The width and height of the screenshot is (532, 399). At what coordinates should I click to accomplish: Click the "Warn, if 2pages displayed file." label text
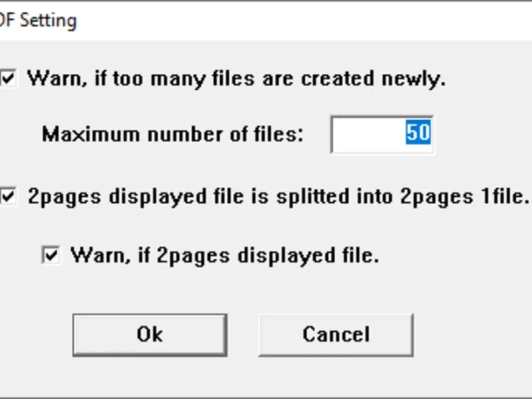pos(225,255)
